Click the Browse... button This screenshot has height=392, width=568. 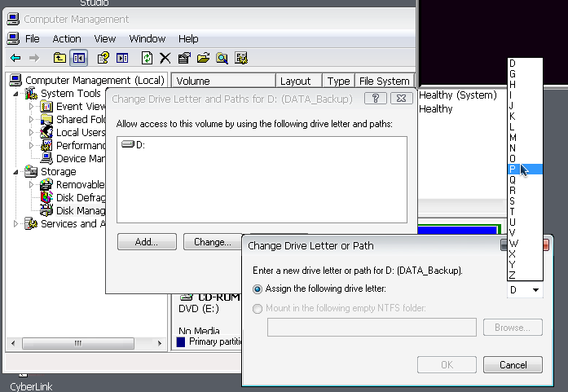[x=513, y=328]
